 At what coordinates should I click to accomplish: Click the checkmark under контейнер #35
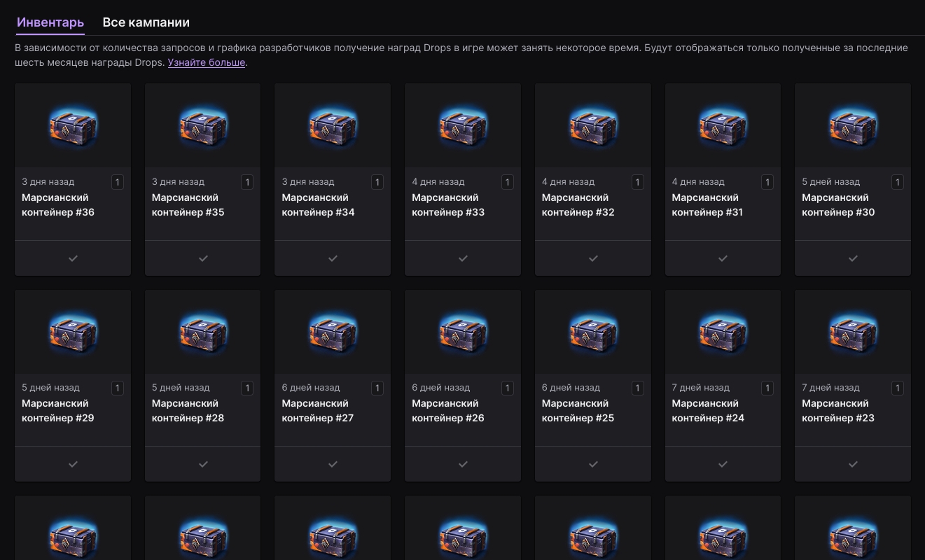pos(203,258)
